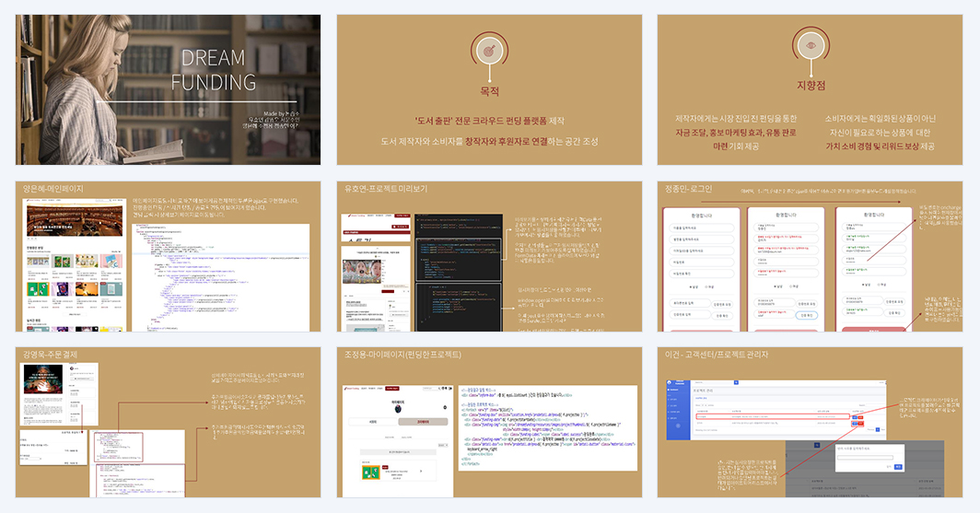
Task: Select the 지향점 heading
Action: click(811, 85)
